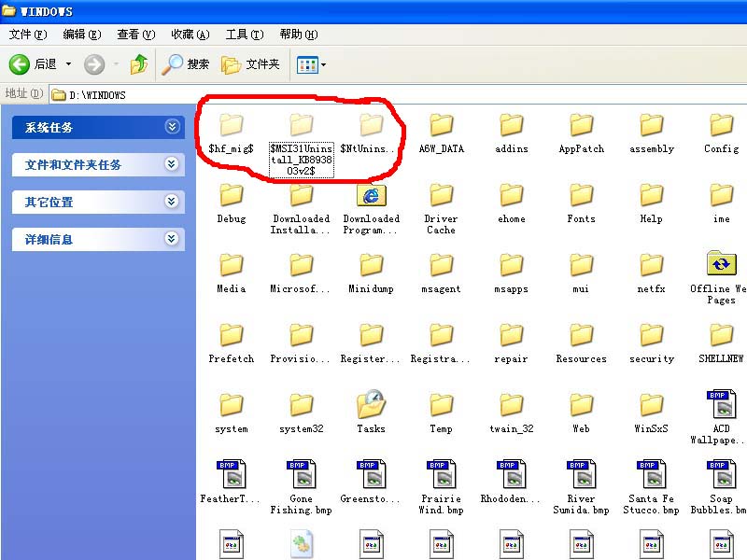Open the 编辑(E) menu
Viewport: 747px width, 560px height.
[82, 35]
